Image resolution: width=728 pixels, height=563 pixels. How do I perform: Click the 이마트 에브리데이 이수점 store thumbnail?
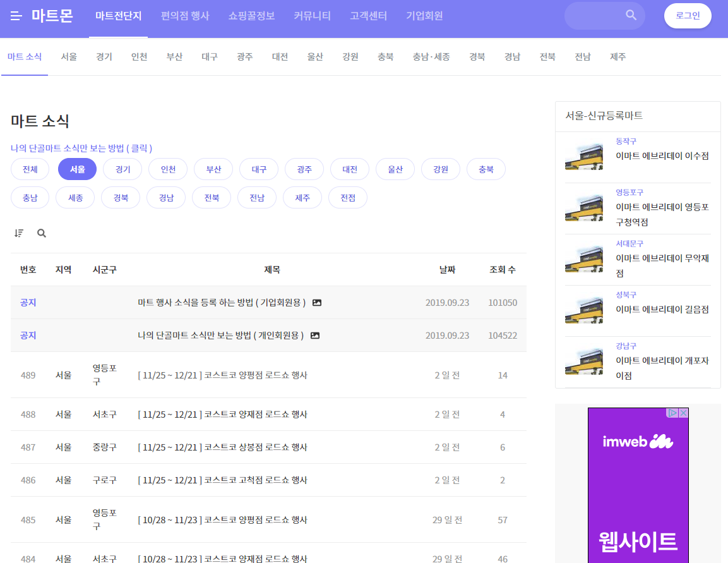click(584, 157)
